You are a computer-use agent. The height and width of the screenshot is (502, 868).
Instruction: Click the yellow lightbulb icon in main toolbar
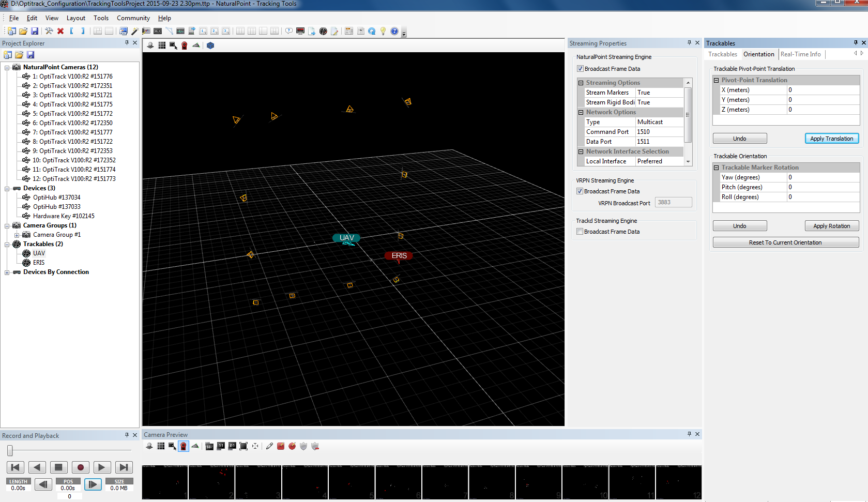pos(383,32)
